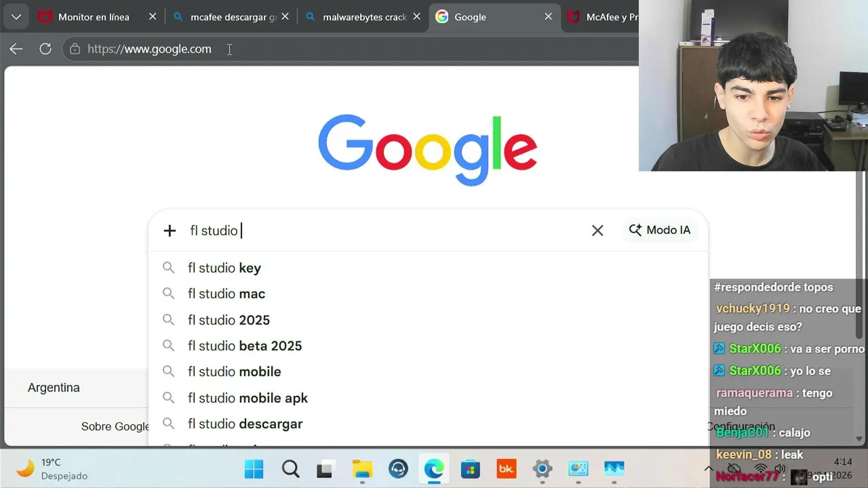
Task: Click the plus icon in the search box
Action: coord(170,231)
